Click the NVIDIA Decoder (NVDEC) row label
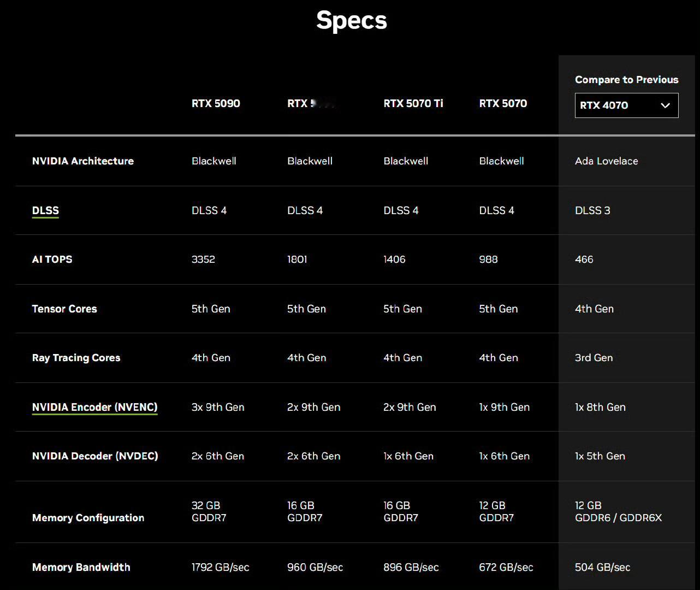 pyautogui.click(x=95, y=456)
